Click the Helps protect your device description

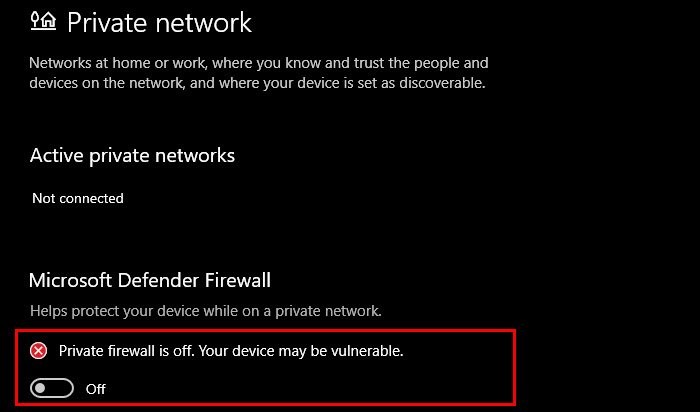click(206, 311)
